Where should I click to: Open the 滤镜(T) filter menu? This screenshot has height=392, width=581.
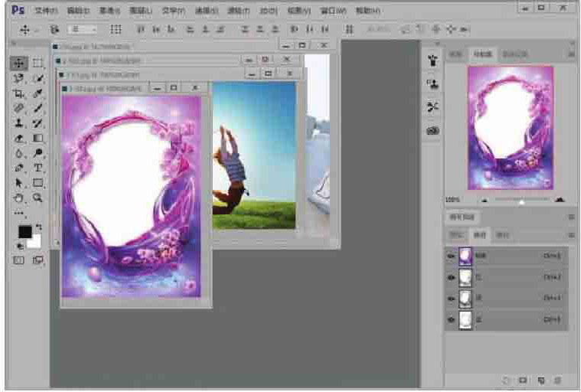pyautogui.click(x=239, y=11)
